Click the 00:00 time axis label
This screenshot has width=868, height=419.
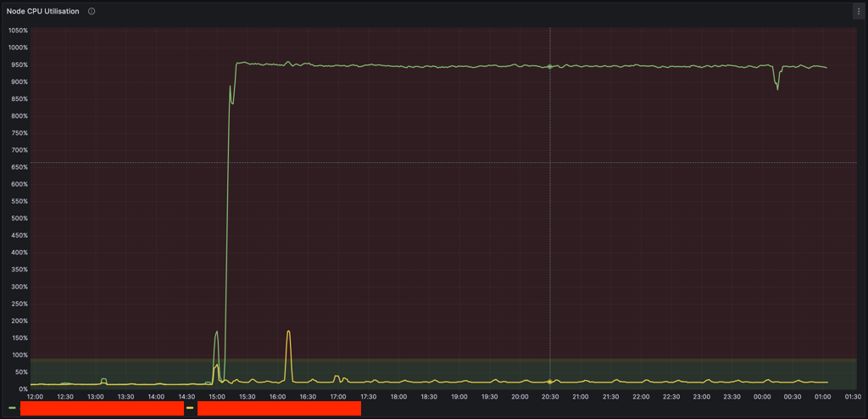pyautogui.click(x=762, y=397)
